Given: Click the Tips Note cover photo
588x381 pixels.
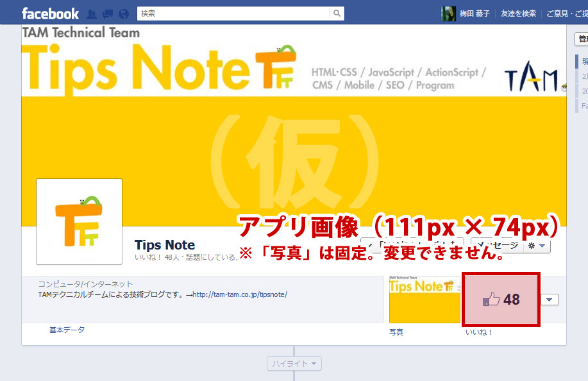Looking at the screenshot, I should coord(294,125).
